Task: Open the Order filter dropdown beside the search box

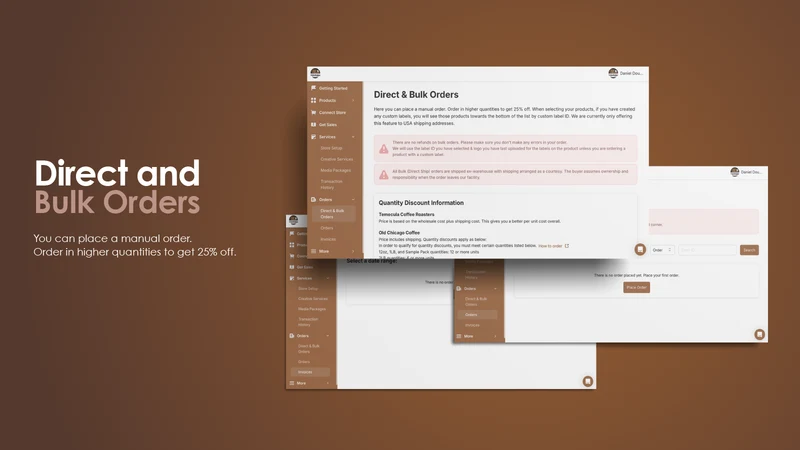Action: [662, 250]
